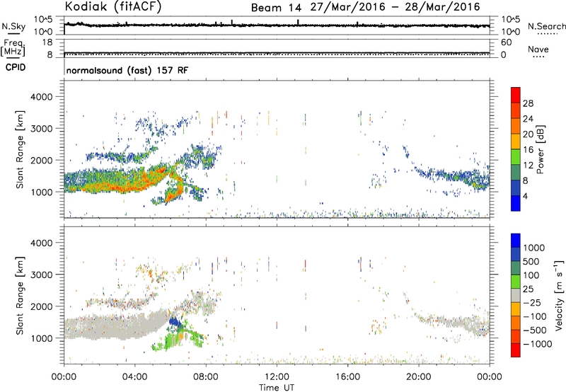Screen dimensions: 566x392
Task: Click the 16 value on Power scale
Action: click(528, 150)
